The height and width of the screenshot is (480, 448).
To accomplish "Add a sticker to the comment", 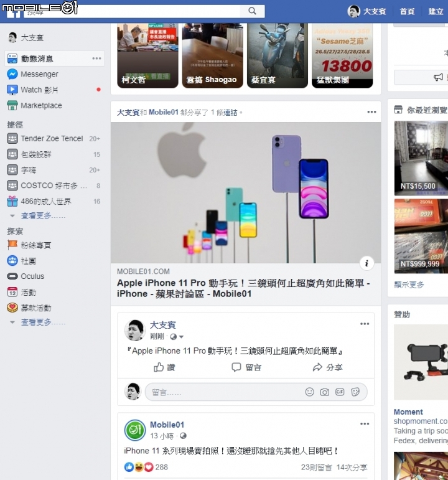I will pyautogui.click(x=355, y=392).
